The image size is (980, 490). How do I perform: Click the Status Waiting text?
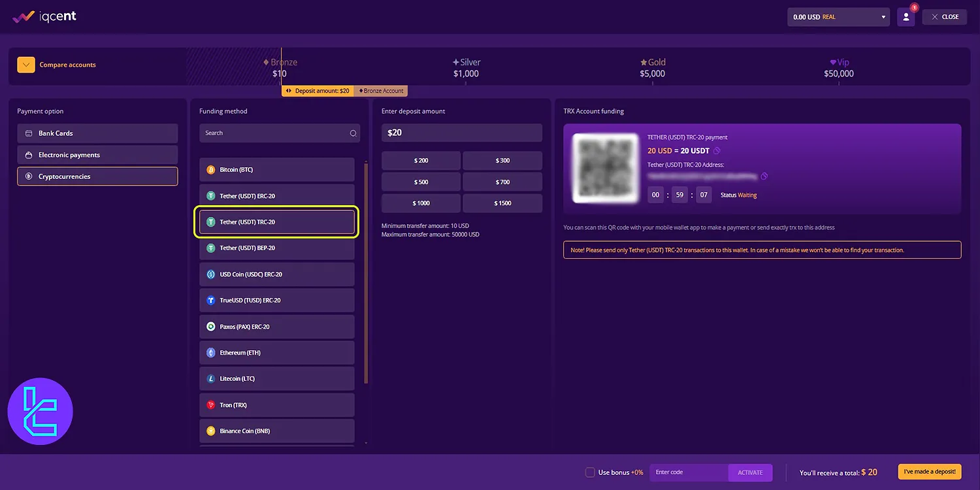tap(738, 195)
